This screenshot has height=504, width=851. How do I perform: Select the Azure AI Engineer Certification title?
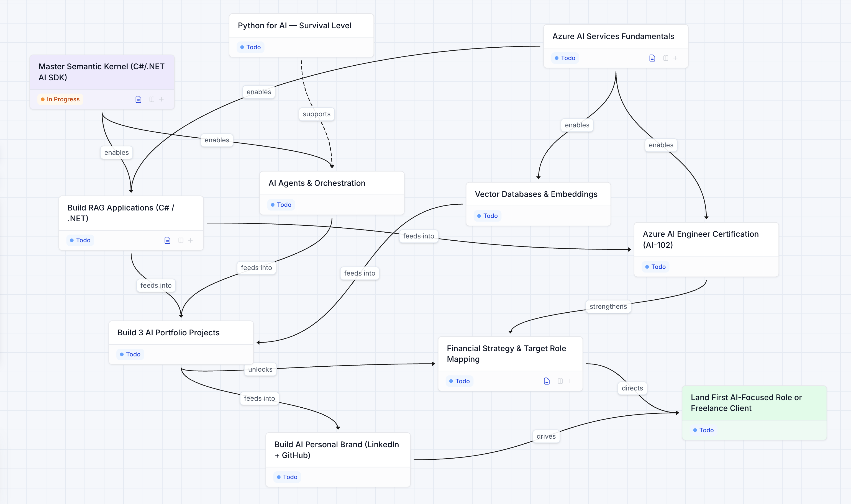point(701,240)
